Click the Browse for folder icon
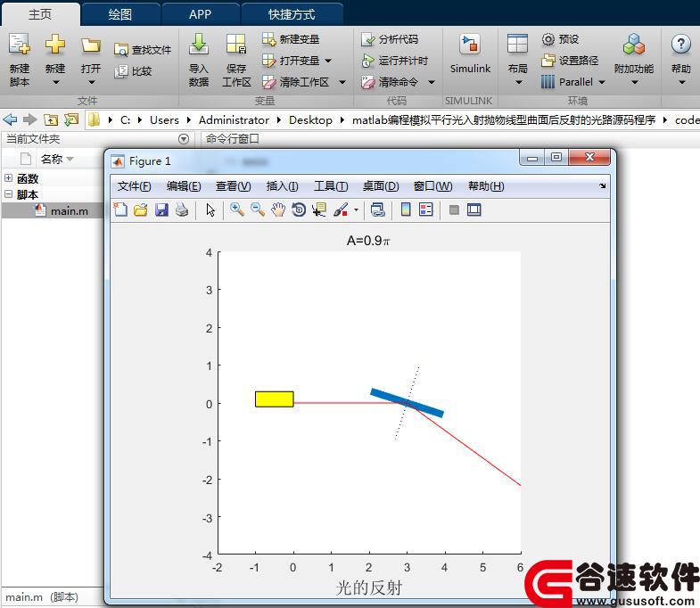 click(x=71, y=119)
